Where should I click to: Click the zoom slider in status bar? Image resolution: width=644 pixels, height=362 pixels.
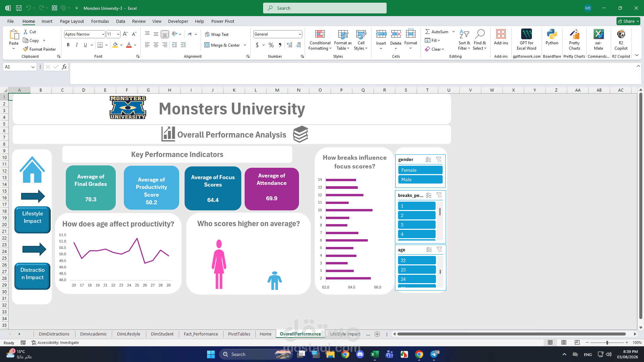(x=607, y=343)
